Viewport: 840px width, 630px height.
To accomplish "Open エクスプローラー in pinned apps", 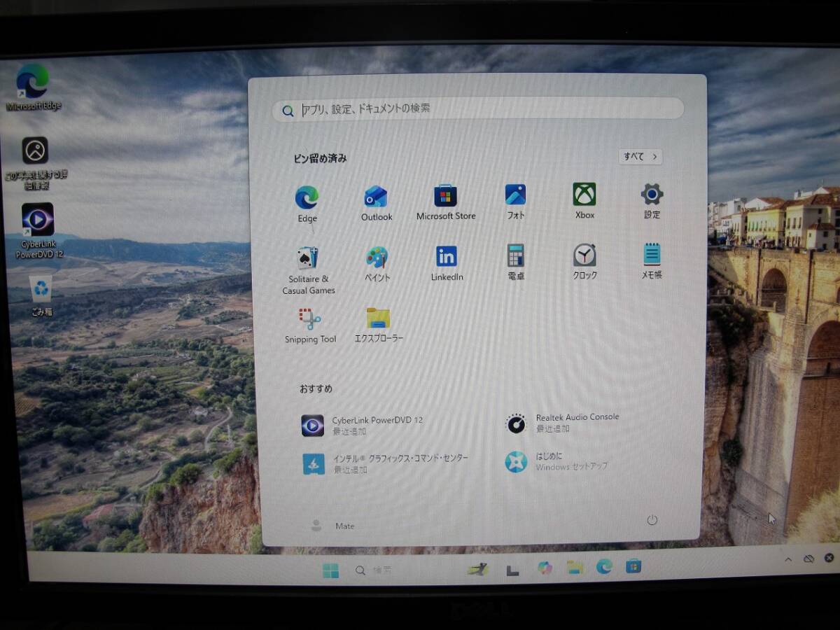I will (x=379, y=325).
